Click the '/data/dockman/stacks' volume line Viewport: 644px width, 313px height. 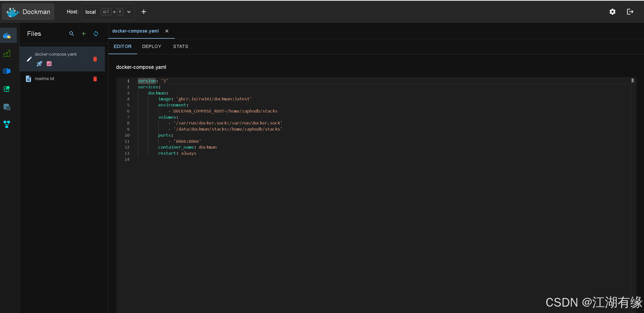226,129
